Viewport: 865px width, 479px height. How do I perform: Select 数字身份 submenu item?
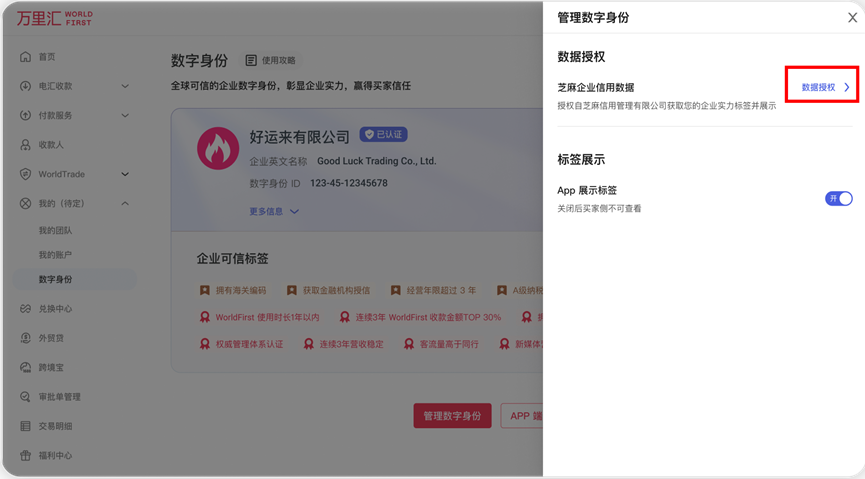(74, 279)
